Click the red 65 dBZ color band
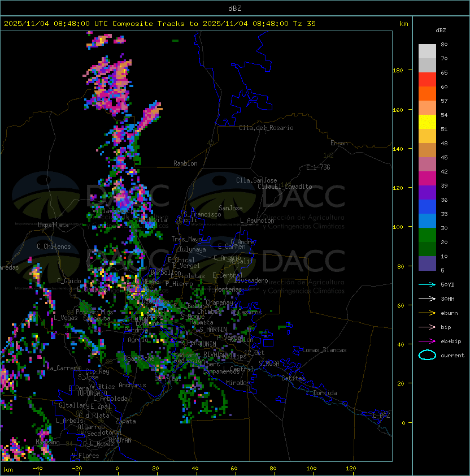The image size is (470, 476). (427, 80)
